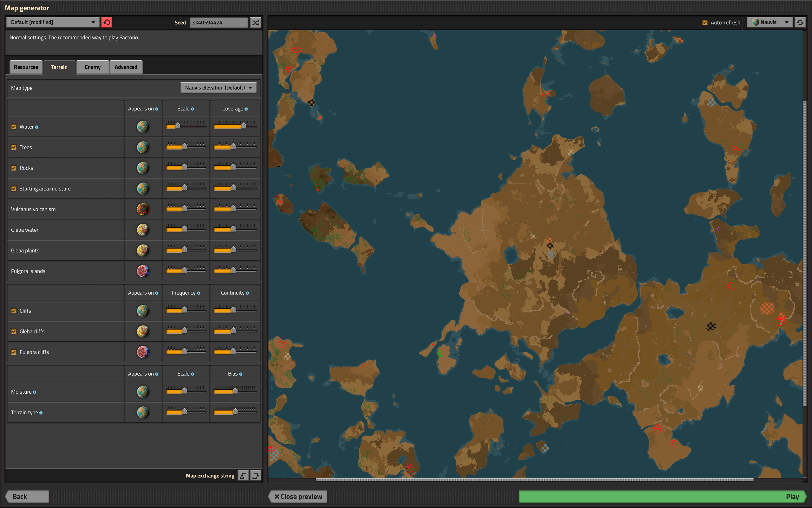Click the 'Fulgora islands' row label

(x=28, y=271)
